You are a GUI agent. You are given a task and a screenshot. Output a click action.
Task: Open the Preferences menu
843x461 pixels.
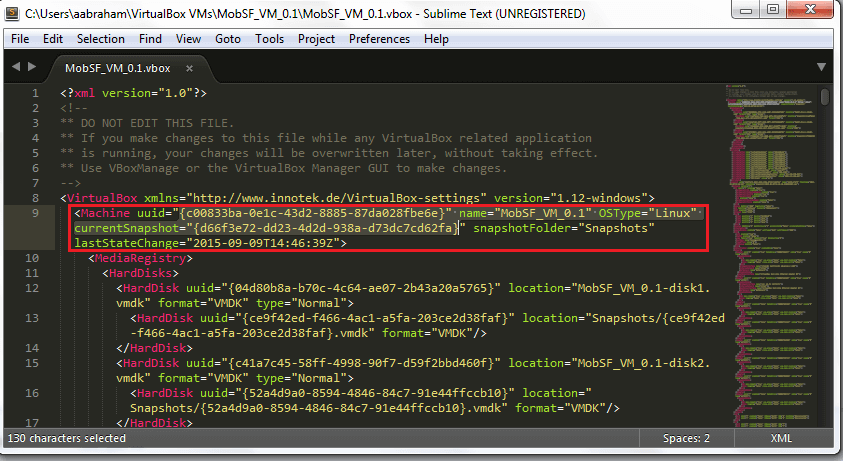click(379, 39)
